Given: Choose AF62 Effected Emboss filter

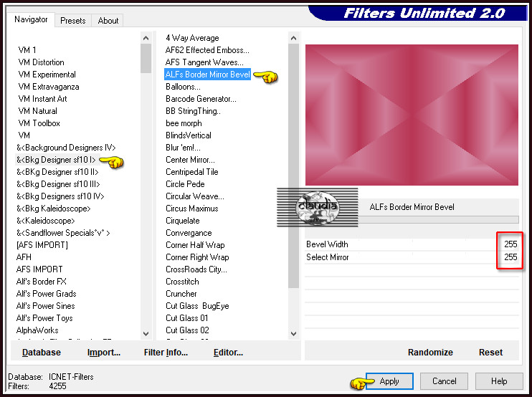Looking at the screenshot, I should coord(207,50).
